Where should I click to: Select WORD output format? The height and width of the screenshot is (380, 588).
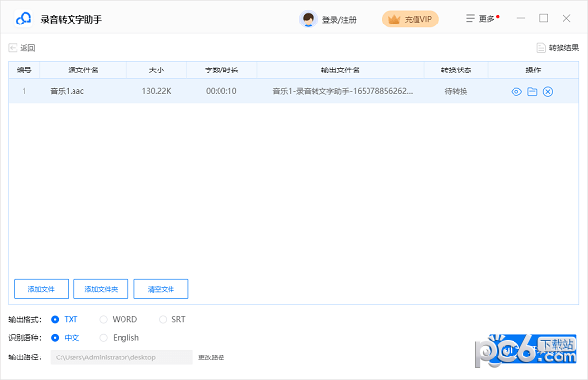tap(119, 319)
